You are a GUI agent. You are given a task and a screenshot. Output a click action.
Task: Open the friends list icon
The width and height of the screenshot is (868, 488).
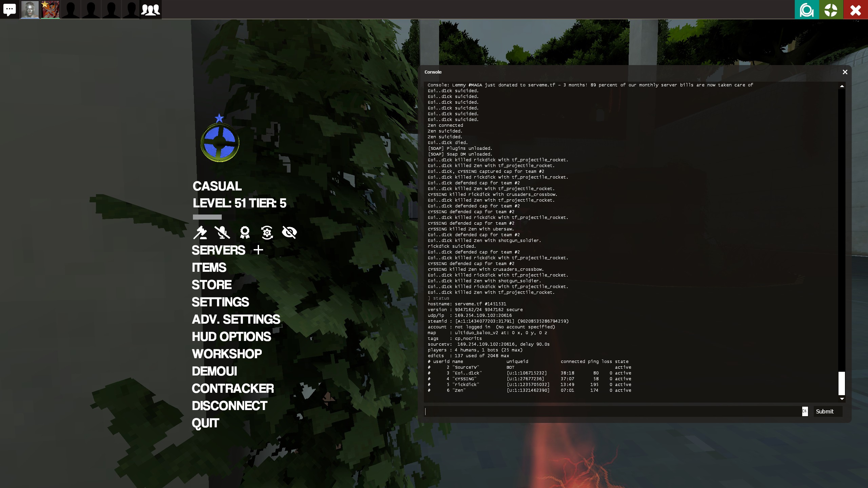[150, 9]
